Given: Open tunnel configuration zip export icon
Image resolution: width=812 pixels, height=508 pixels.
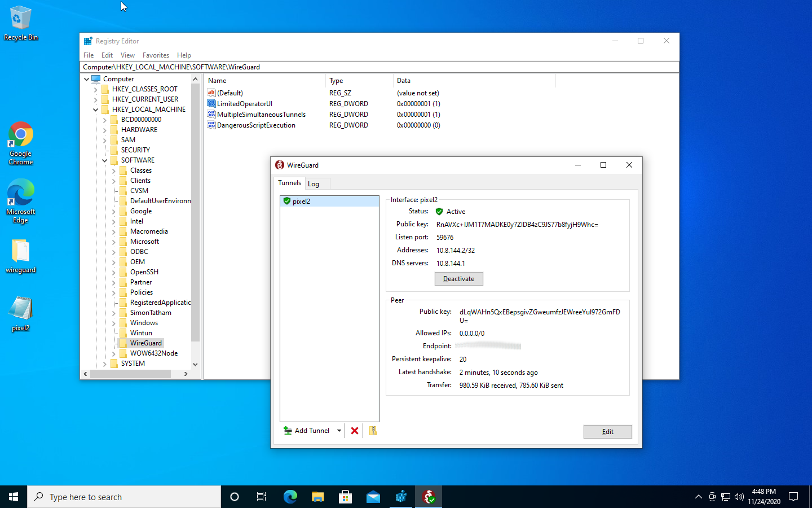Looking at the screenshot, I should (372, 430).
